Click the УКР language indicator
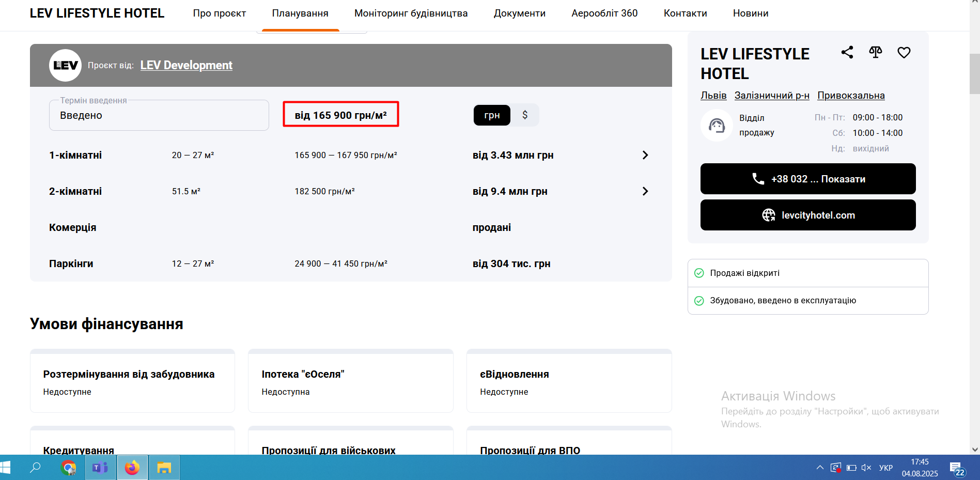Image resolution: width=980 pixels, height=480 pixels. [886, 468]
